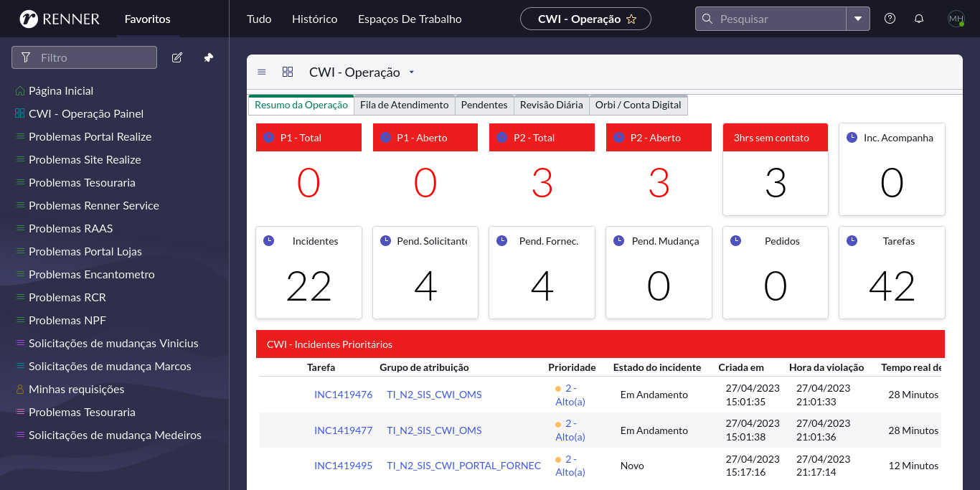
Task: Sort by Estado do incidente column header
Action: [x=657, y=367]
